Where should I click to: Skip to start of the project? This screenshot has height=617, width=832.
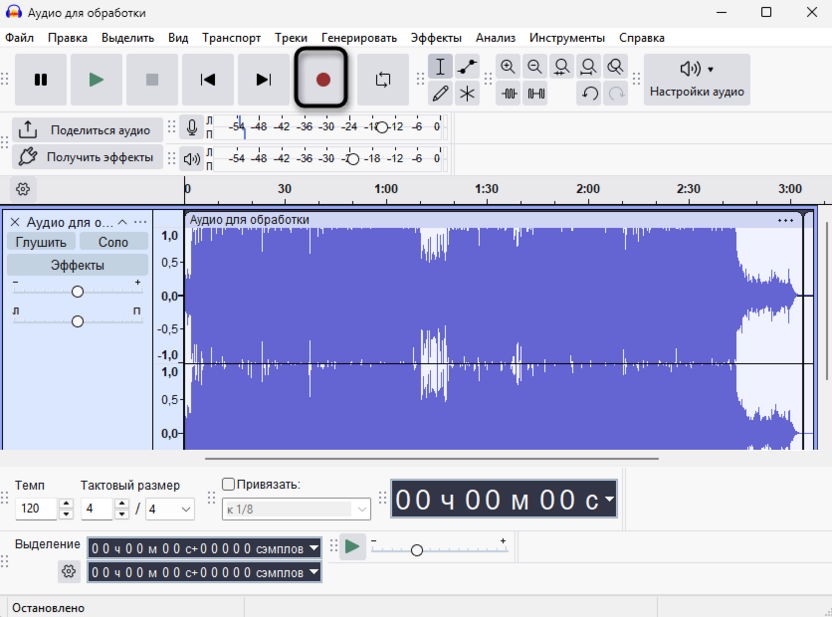207,80
